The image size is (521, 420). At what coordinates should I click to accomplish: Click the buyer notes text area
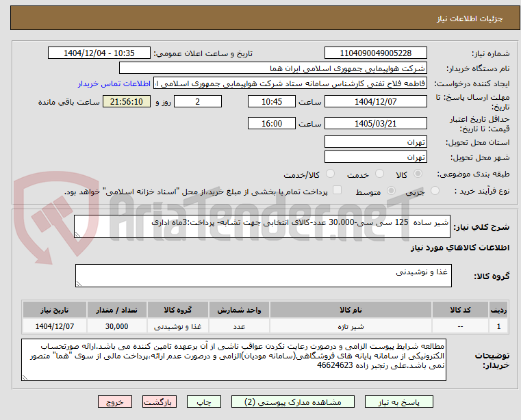(233, 360)
